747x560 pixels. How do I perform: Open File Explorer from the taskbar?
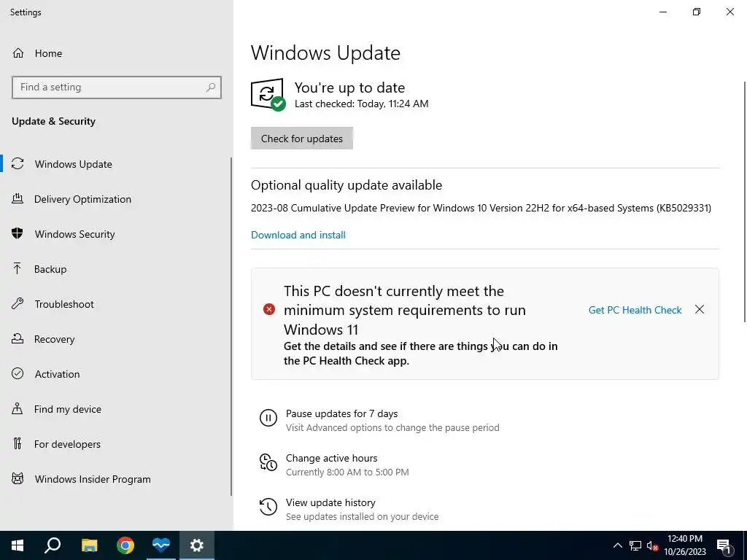point(89,545)
